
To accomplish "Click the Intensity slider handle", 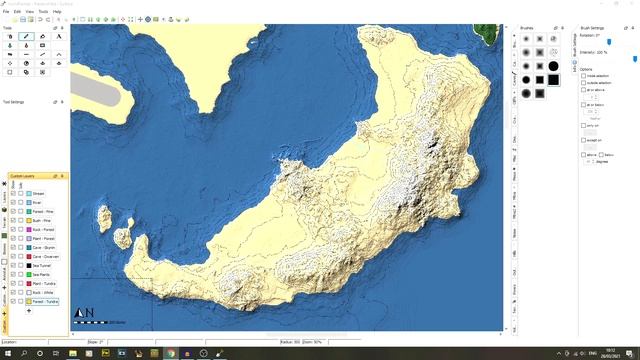I will coord(635,59).
